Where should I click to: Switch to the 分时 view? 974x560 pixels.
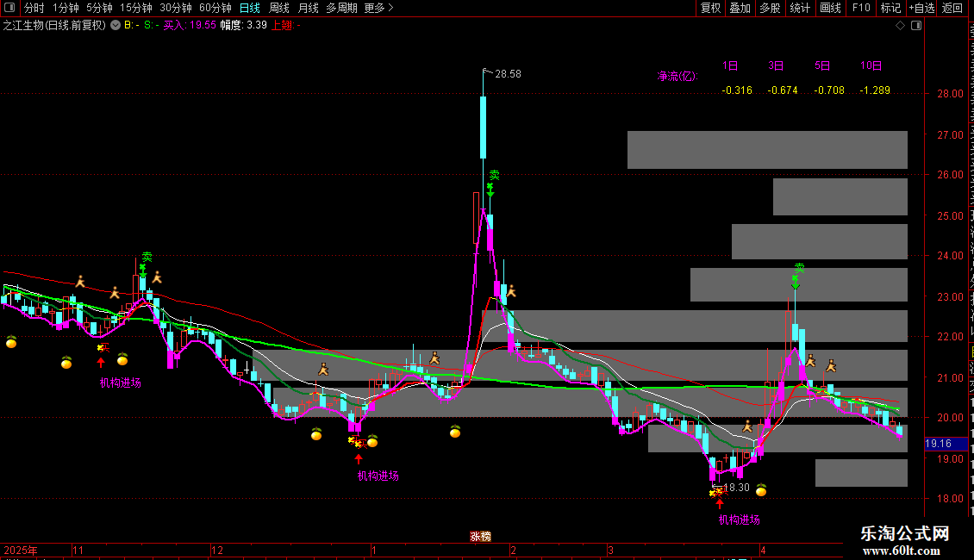coord(34,8)
